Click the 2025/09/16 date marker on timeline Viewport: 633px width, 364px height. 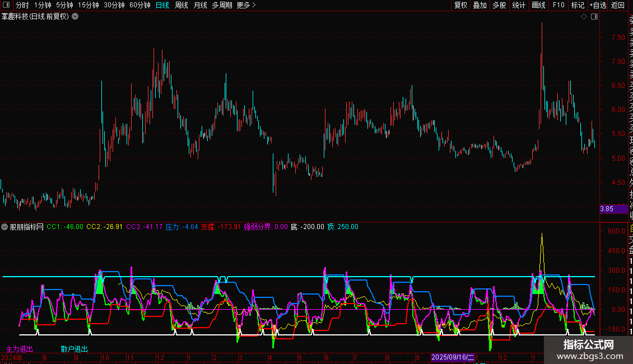(x=453, y=357)
